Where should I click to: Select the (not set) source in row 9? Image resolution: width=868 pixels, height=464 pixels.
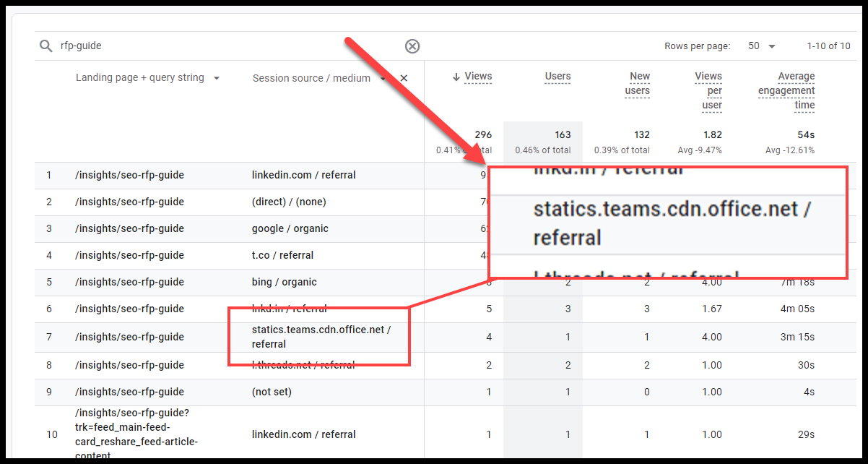272,392
